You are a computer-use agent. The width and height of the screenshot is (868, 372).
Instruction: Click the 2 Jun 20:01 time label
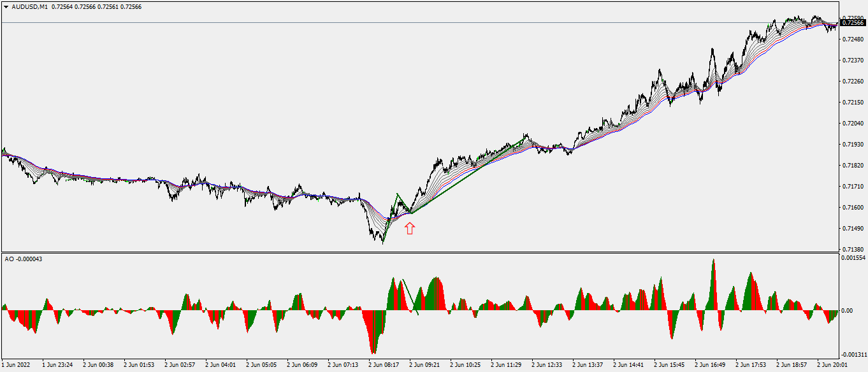(x=832, y=366)
